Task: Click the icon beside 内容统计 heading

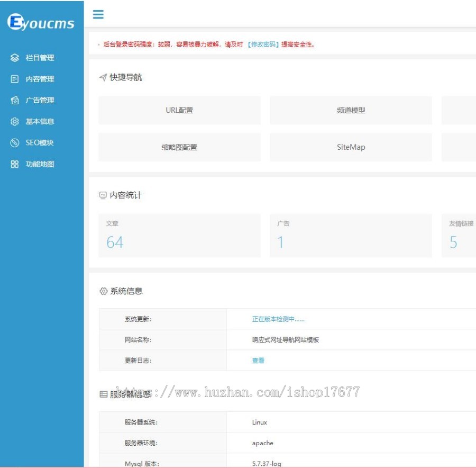Action: tap(103, 195)
